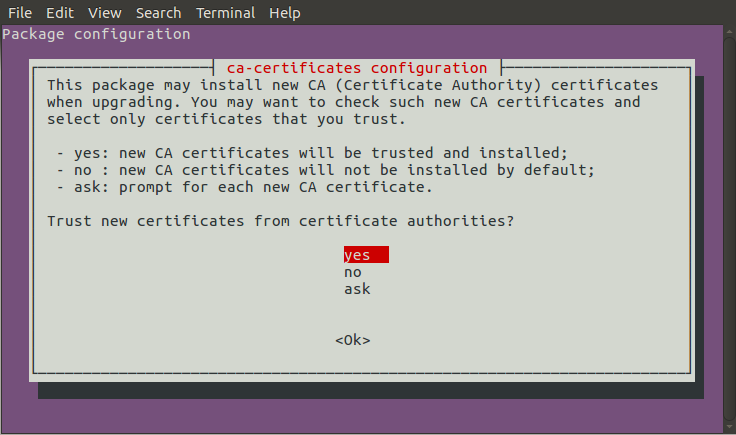736x435 pixels.
Task: Open the Search menu
Action: point(159,13)
